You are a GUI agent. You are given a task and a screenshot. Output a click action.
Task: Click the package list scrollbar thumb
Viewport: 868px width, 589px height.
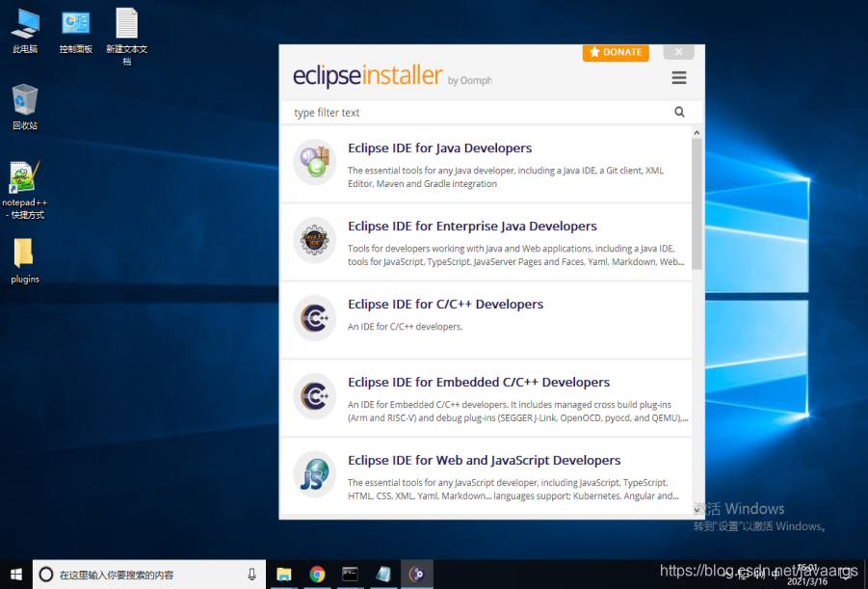pos(697,203)
